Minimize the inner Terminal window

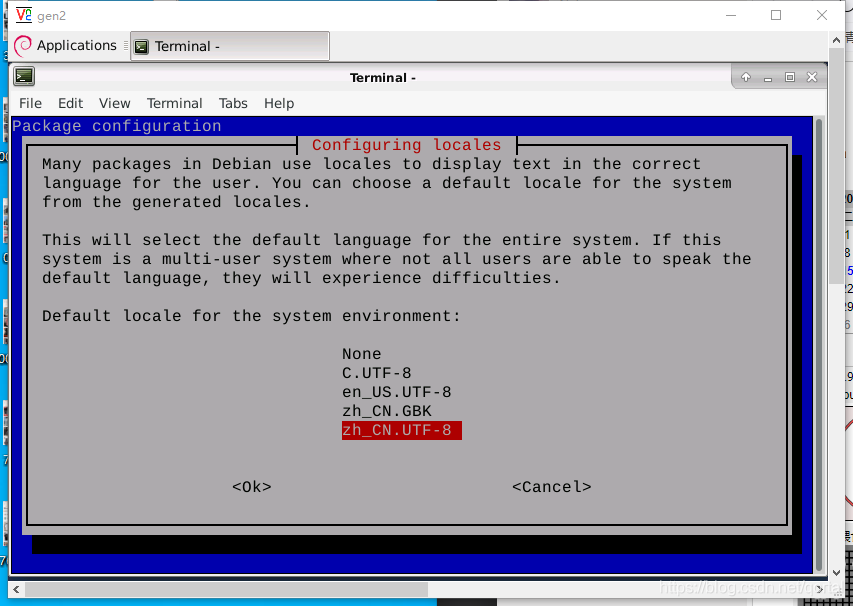[768, 78]
